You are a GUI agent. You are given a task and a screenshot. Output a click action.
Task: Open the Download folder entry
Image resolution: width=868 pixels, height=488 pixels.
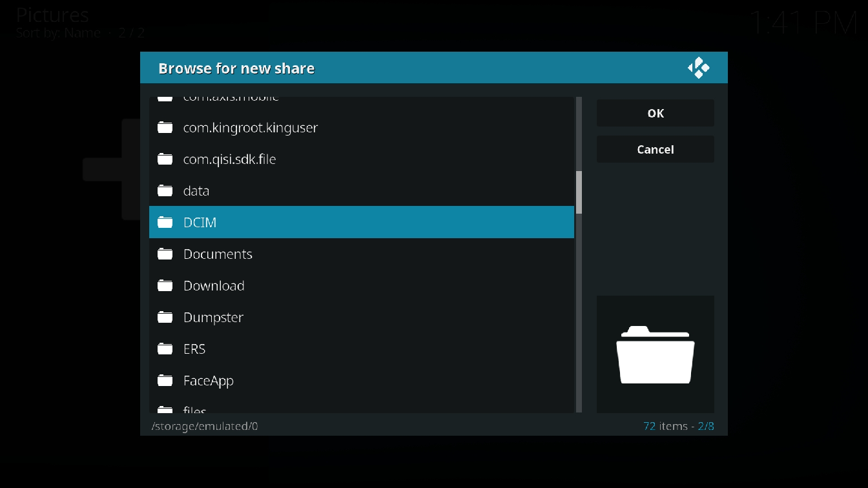[x=362, y=285]
